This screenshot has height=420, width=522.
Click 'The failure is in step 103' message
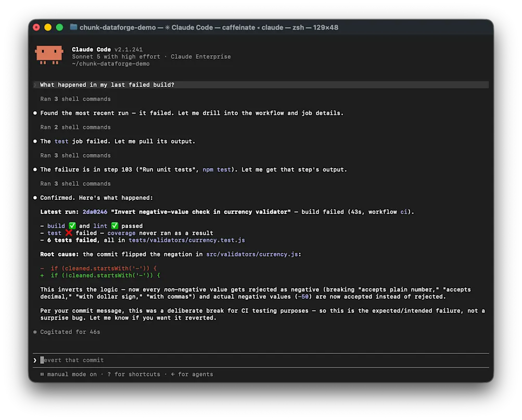(194, 169)
